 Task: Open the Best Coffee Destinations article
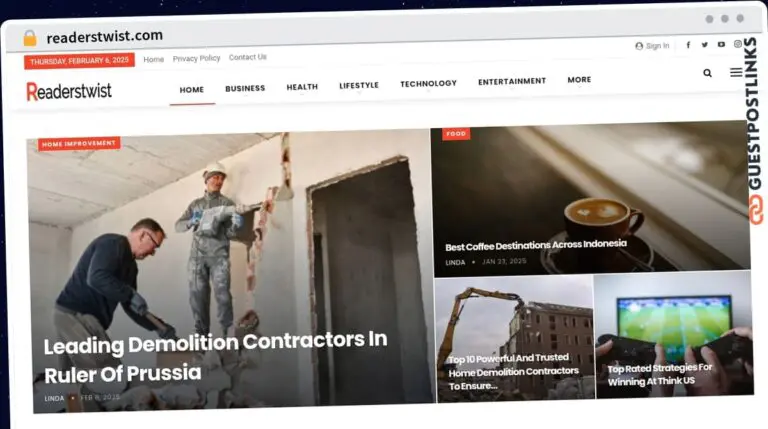536,245
